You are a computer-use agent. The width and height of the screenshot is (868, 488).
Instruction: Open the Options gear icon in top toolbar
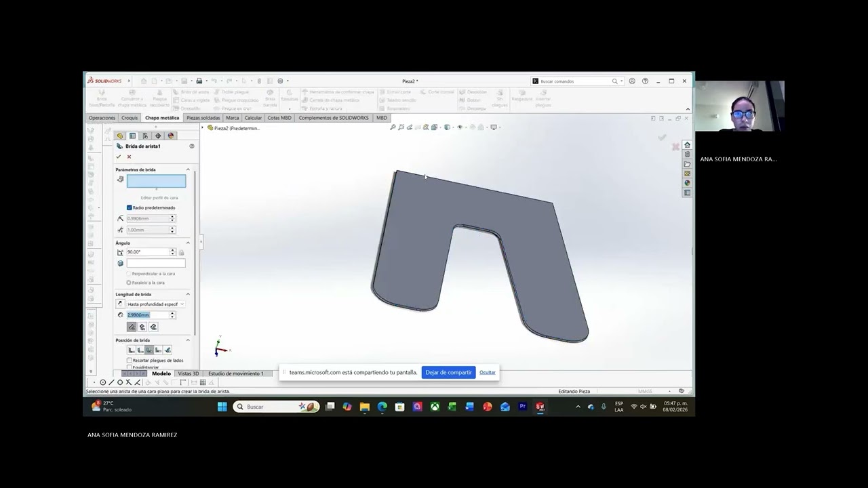(x=280, y=81)
